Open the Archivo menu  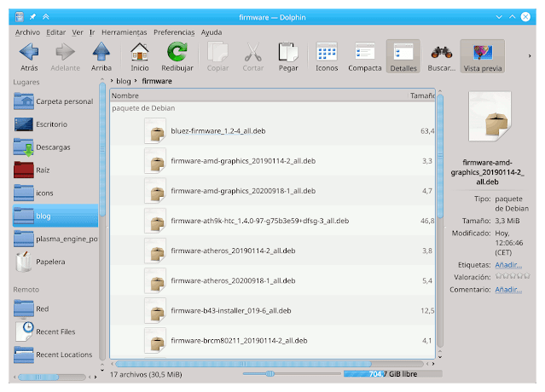click(x=27, y=32)
